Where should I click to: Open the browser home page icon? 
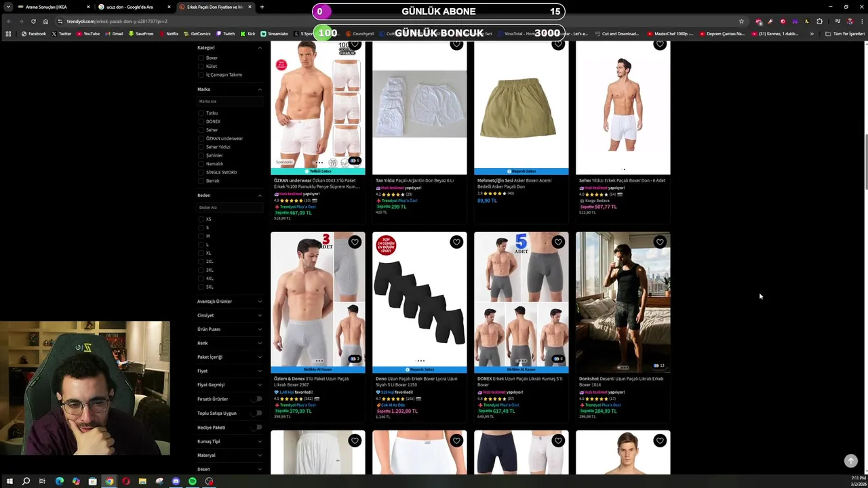coord(45,21)
